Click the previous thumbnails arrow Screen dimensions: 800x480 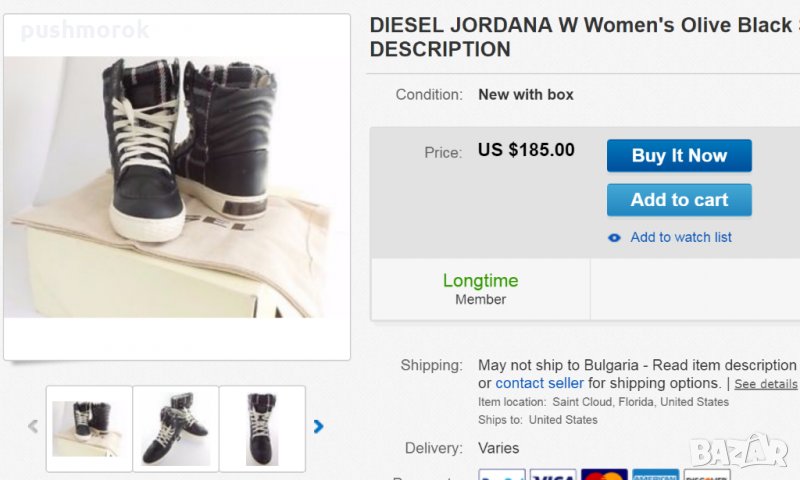point(33,427)
